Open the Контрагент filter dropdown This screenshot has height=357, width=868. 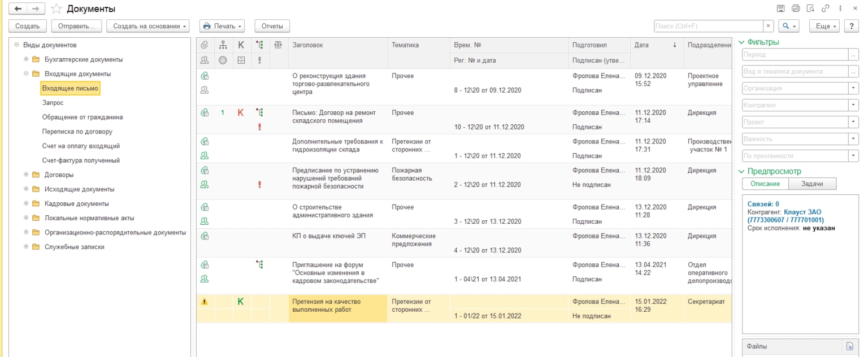tap(853, 105)
